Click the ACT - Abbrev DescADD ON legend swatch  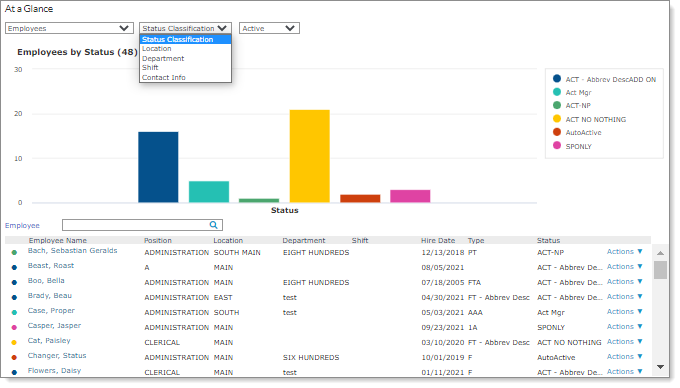(557, 78)
